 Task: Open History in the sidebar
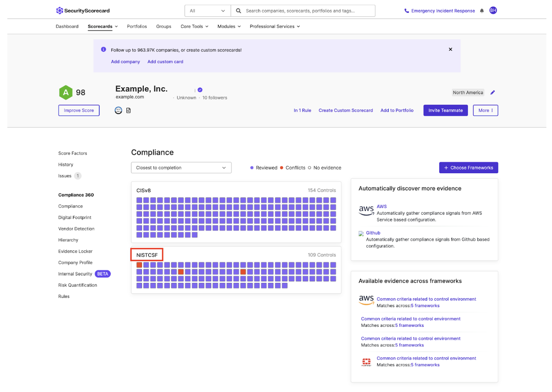(66, 164)
